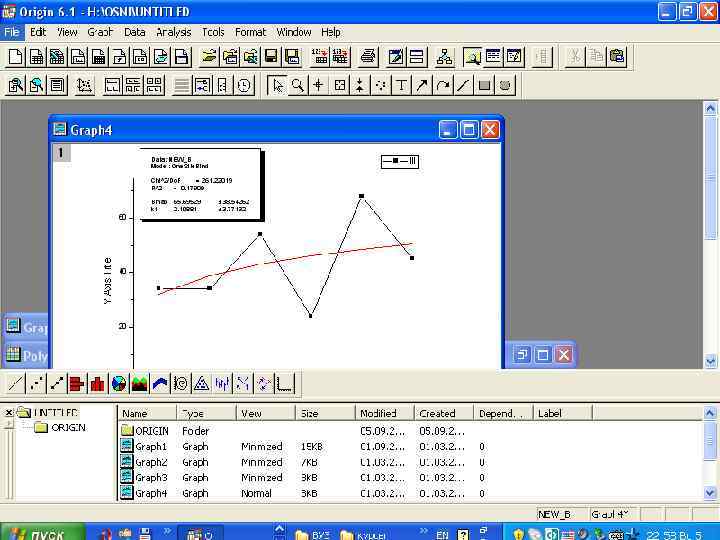720x540 pixels.
Task: Click the layer 1 icon in Graph4
Action: [x=61, y=152]
